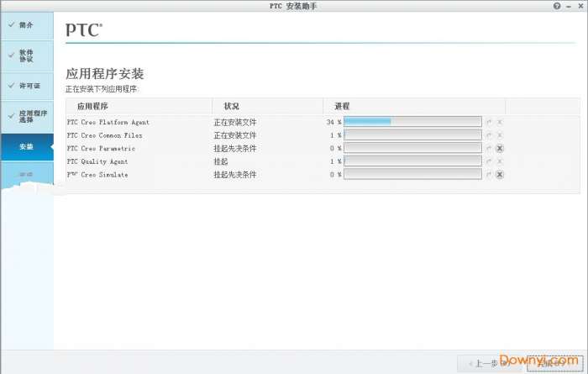Click the PTC Creo Common Files progress bar
This screenshot has height=374, width=588.
tap(412, 134)
